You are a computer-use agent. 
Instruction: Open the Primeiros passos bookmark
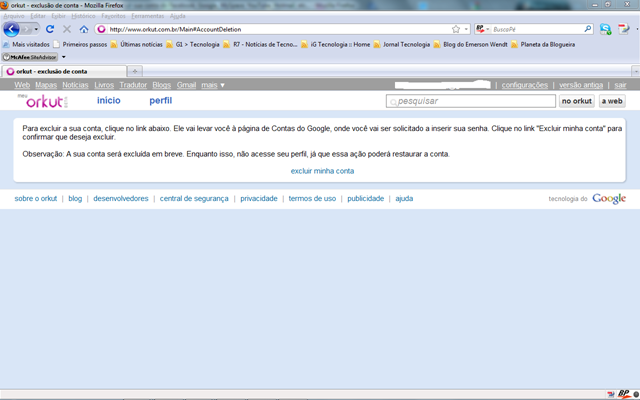[x=80, y=44]
